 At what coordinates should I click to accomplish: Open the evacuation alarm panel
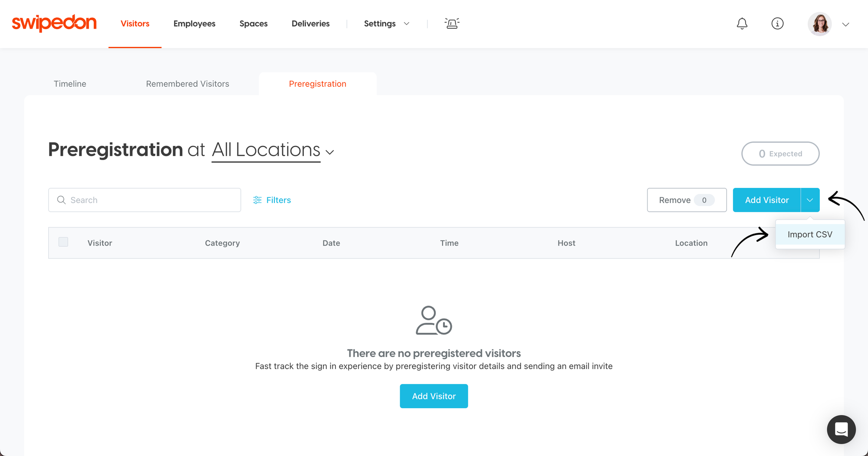451,23
